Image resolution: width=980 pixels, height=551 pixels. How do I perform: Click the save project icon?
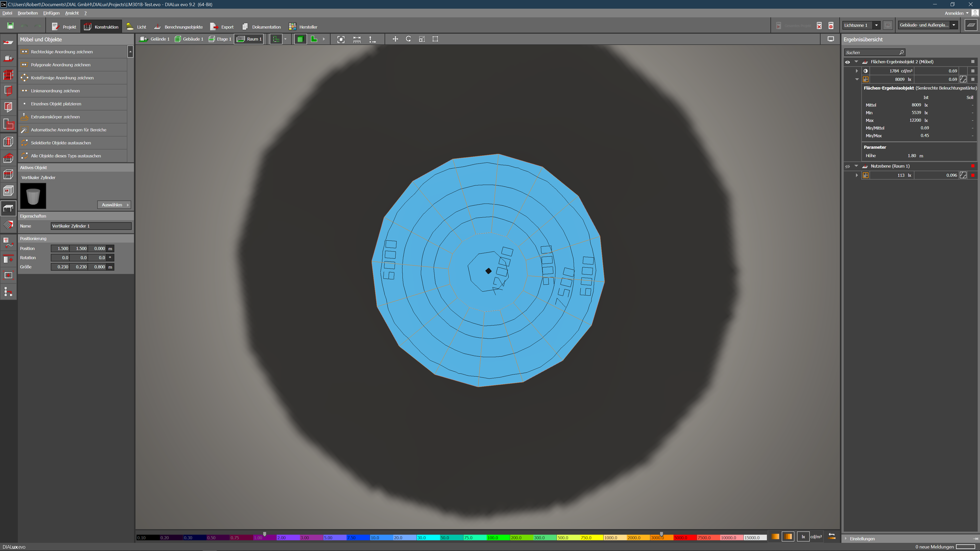pyautogui.click(x=10, y=26)
